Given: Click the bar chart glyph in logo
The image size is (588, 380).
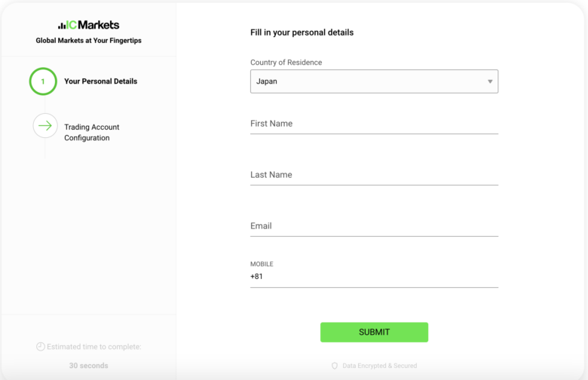Looking at the screenshot, I should pyautogui.click(x=62, y=26).
